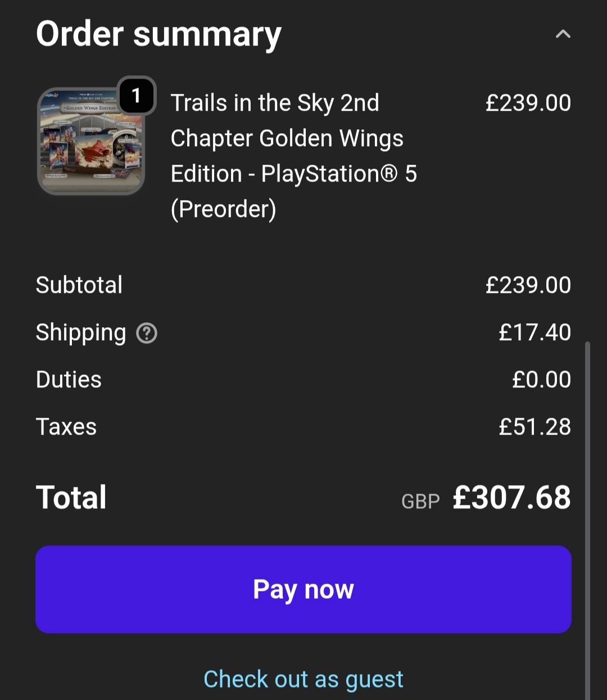
Task: Click the product price £239.00 beside the title
Action: point(528,103)
